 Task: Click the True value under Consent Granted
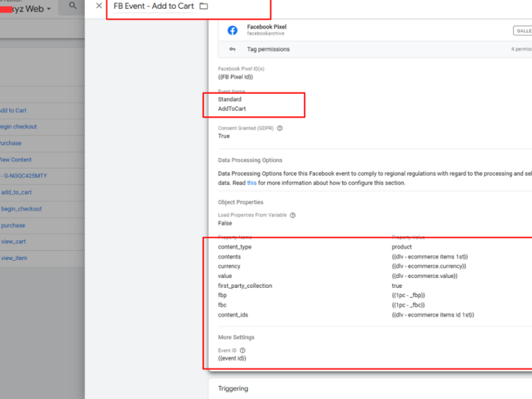tap(224, 136)
